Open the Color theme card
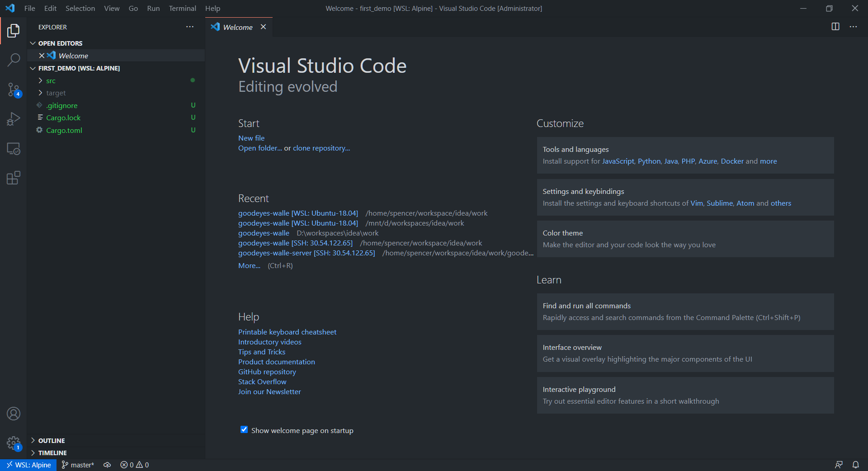This screenshot has width=868, height=471. (685, 239)
